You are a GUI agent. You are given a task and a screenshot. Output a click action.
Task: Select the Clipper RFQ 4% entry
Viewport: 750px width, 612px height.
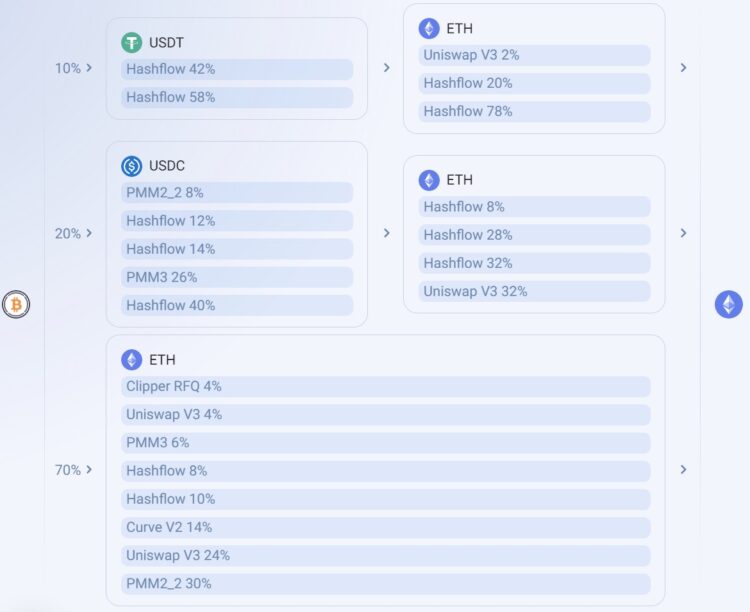pos(386,387)
